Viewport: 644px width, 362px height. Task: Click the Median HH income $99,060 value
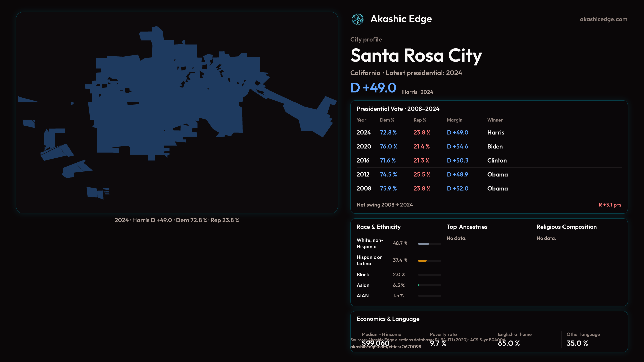point(375,343)
